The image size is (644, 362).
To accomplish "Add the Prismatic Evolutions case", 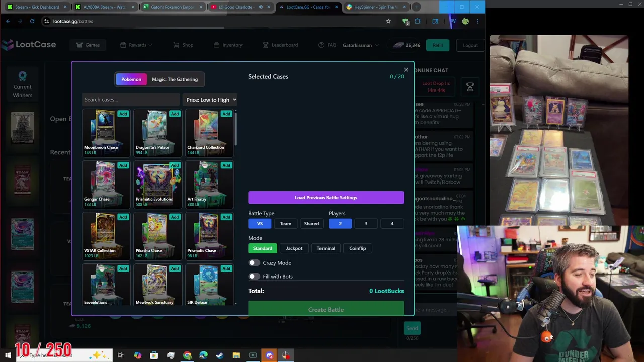I will pyautogui.click(x=175, y=165).
